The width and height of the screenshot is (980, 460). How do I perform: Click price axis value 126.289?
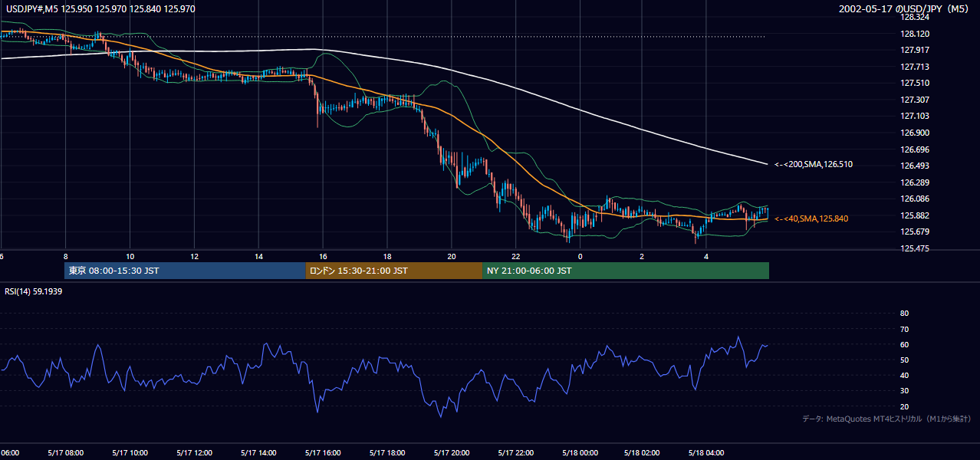(x=915, y=182)
